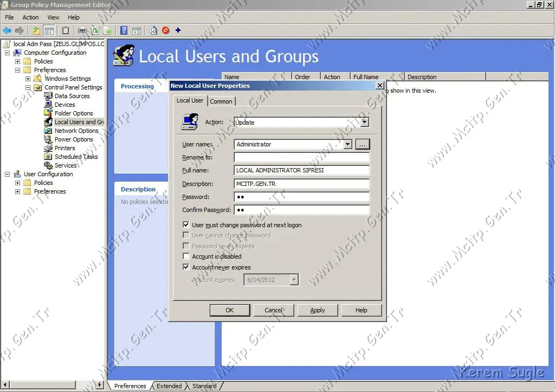The height and width of the screenshot is (392, 555).
Task: Switch to the Standard bottom tab
Action: 204,386
